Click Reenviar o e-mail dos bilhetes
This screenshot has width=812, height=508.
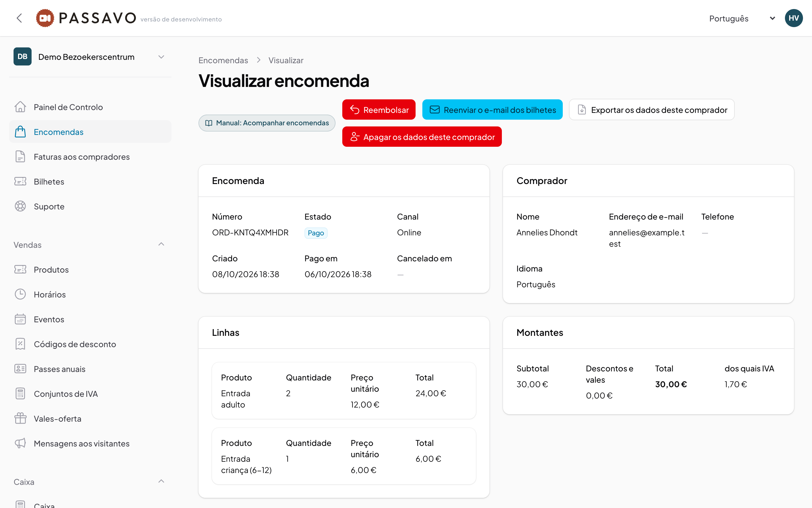coord(492,110)
